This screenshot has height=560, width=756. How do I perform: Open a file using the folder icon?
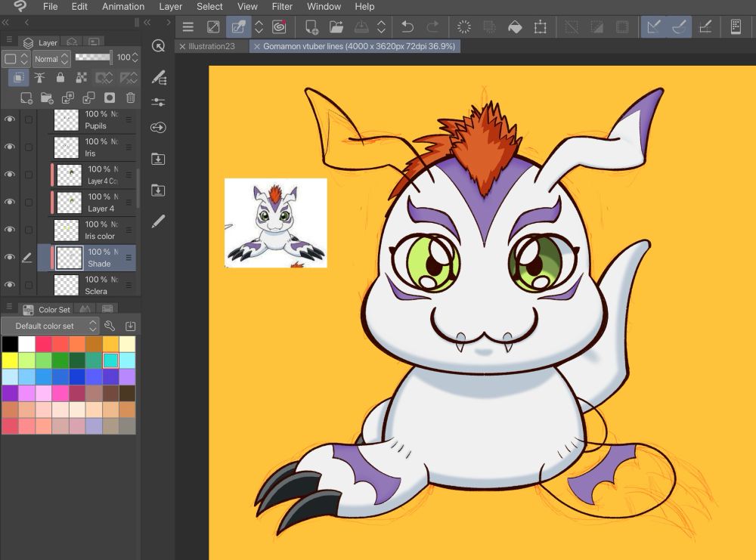tap(336, 27)
